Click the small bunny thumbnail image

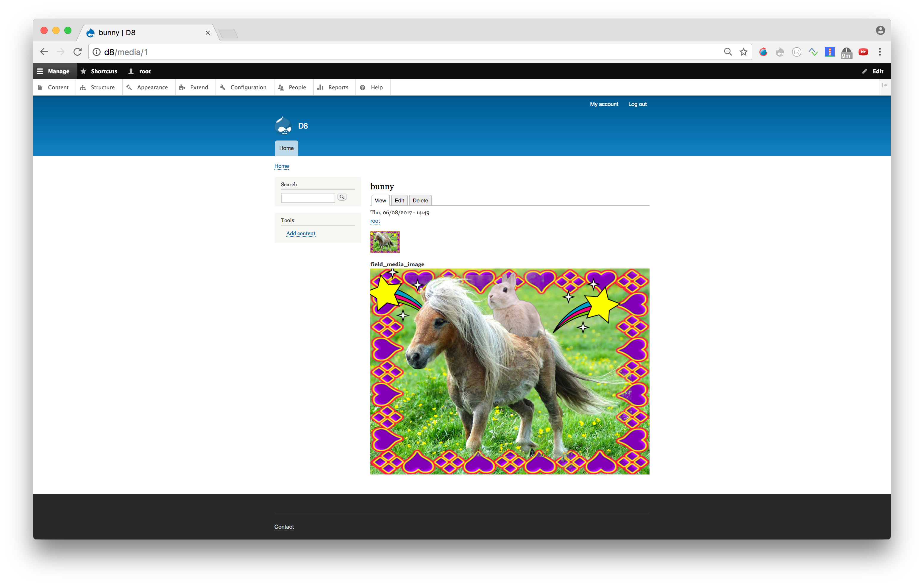tap(385, 242)
